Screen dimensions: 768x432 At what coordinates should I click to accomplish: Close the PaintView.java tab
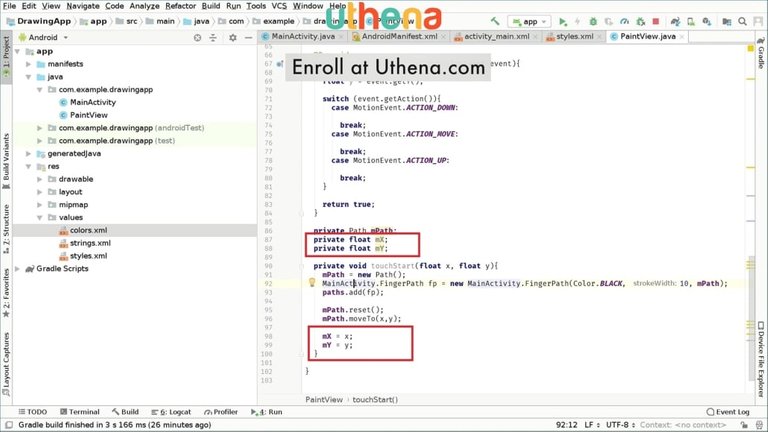click(x=682, y=37)
